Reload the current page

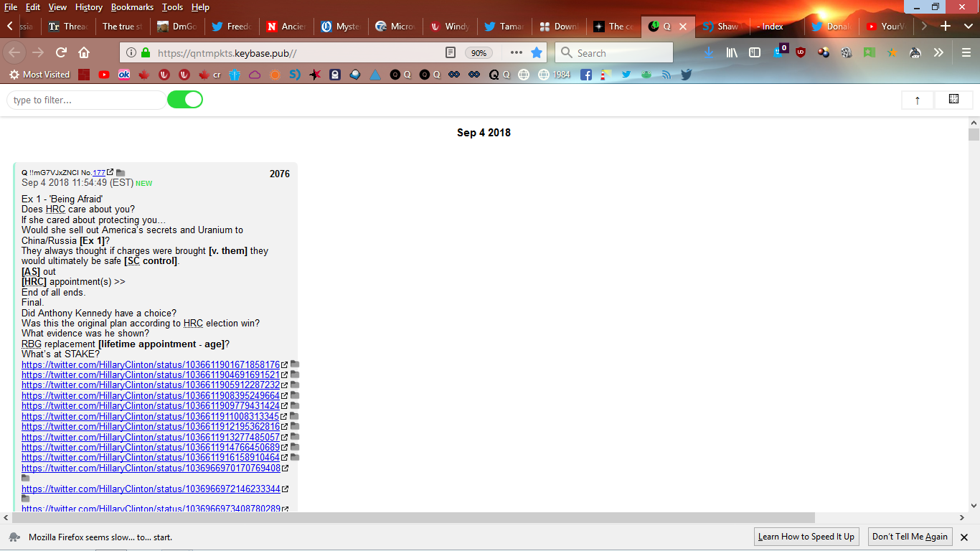click(x=62, y=52)
